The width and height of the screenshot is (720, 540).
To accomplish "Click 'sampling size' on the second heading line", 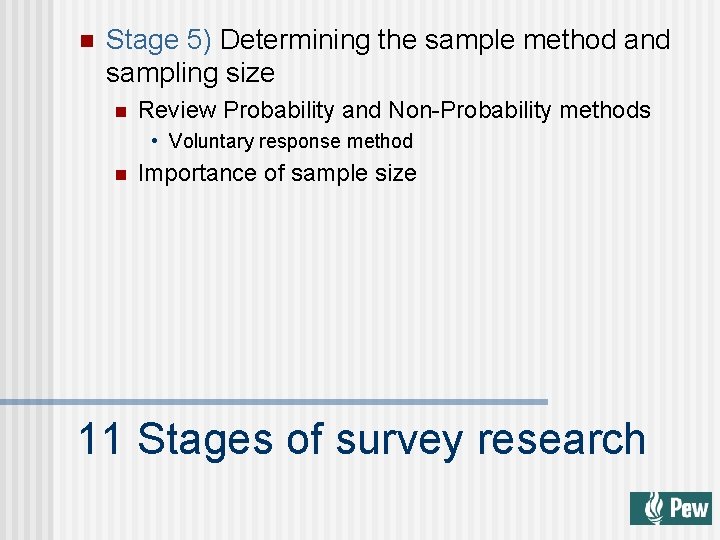I will [190, 73].
